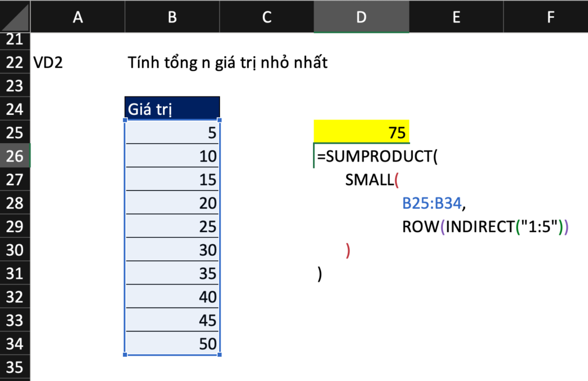Select column D header
Screen dimensions: 588x381
tap(361, 17)
